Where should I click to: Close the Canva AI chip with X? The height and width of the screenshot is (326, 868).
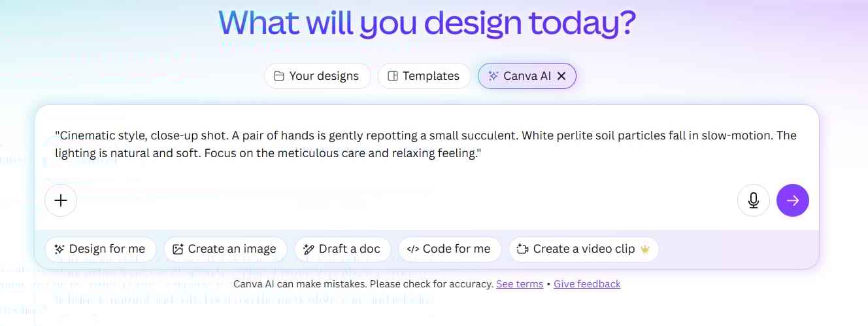pyautogui.click(x=561, y=76)
